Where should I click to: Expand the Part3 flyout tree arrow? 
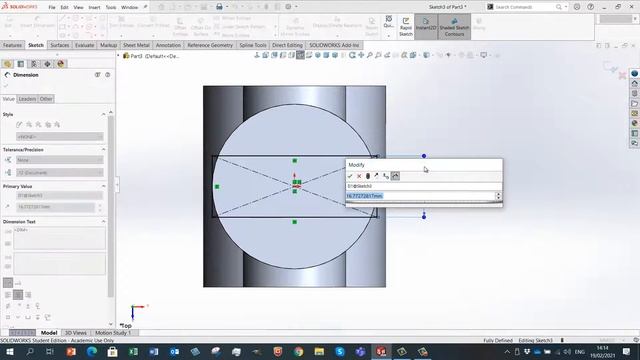[x=119, y=56]
